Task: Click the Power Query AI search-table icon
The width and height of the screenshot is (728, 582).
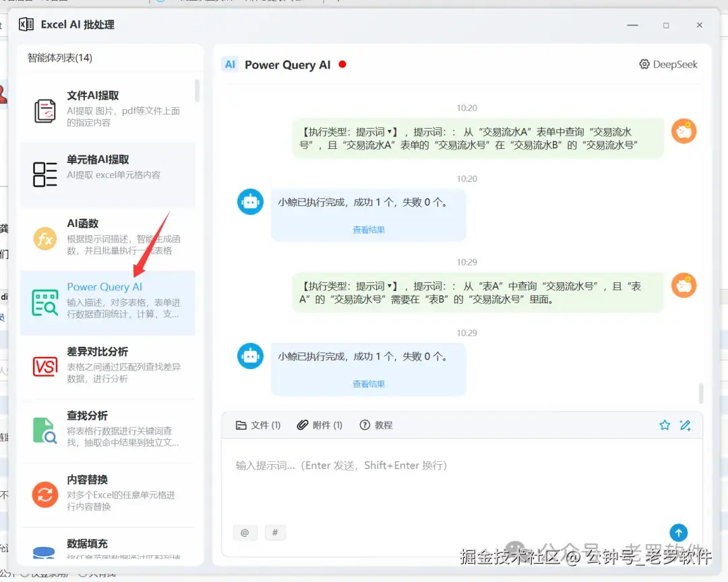Action: (x=45, y=302)
